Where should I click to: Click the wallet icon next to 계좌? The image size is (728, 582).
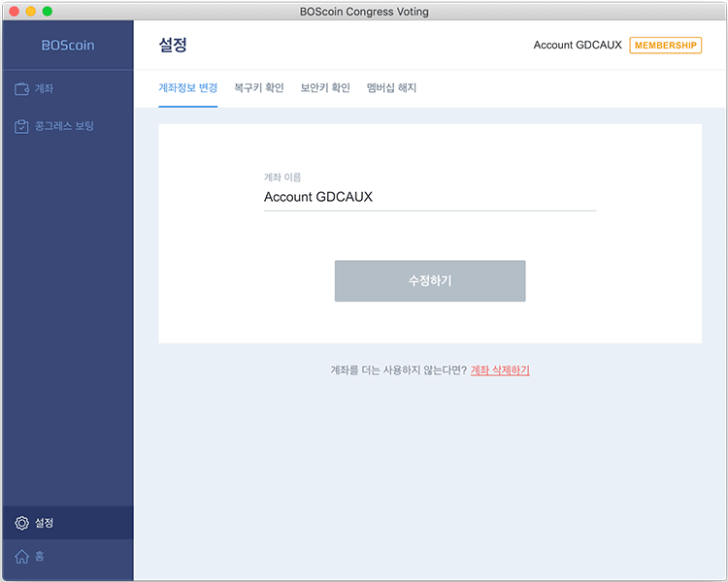coord(21,88)
